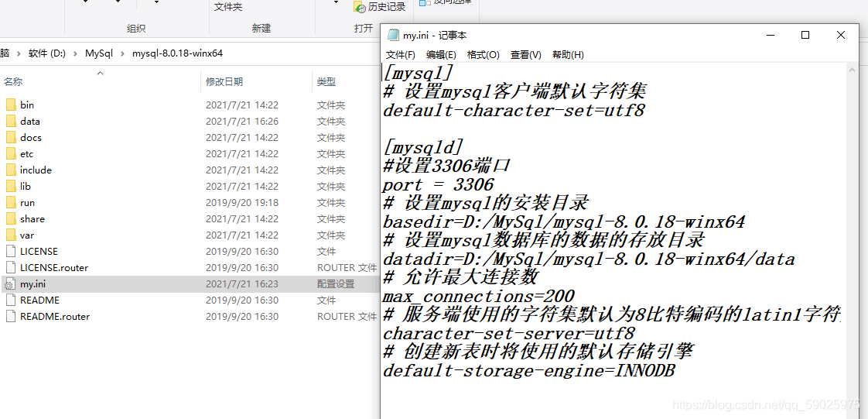The height and width of the screenshot is (419, 868).
Task: Select the run folder icon
Action: coord(11,202)
